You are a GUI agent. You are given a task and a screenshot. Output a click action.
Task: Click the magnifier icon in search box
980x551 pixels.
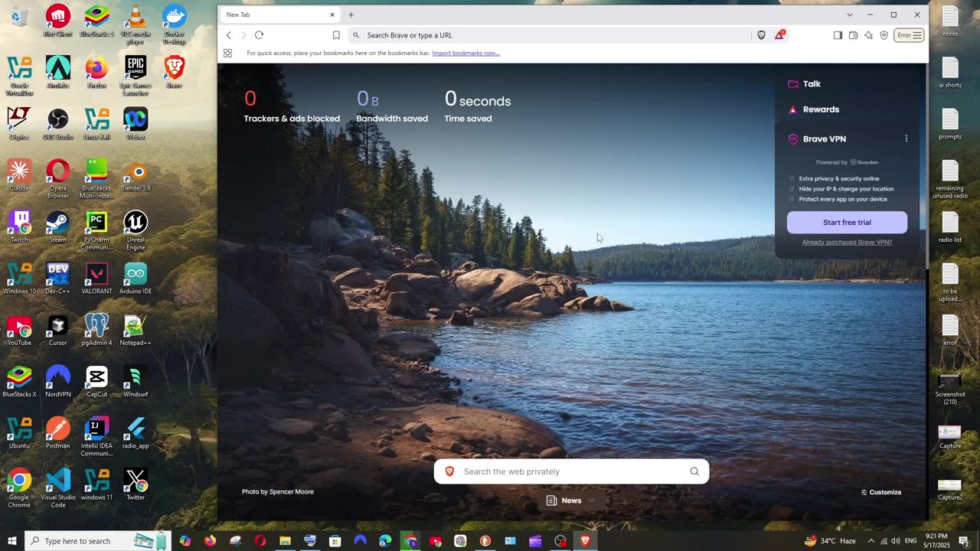coord(694,471)
